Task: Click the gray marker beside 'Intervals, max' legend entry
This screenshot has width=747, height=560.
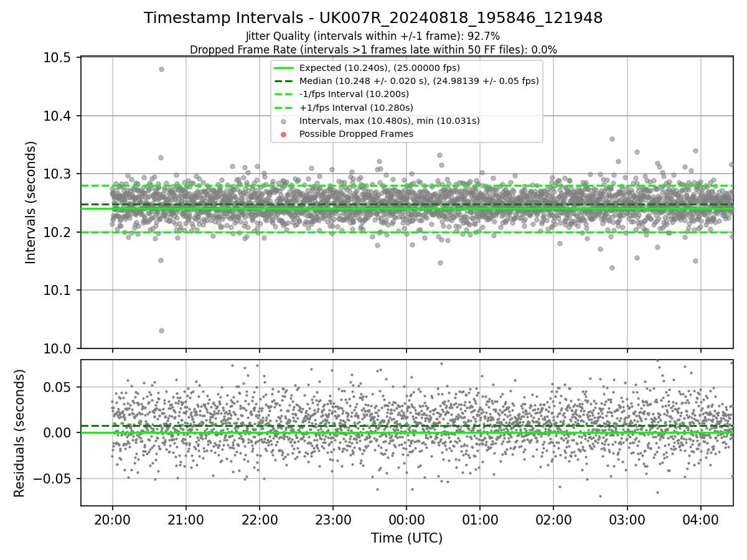Action: (x=283, y=121)
